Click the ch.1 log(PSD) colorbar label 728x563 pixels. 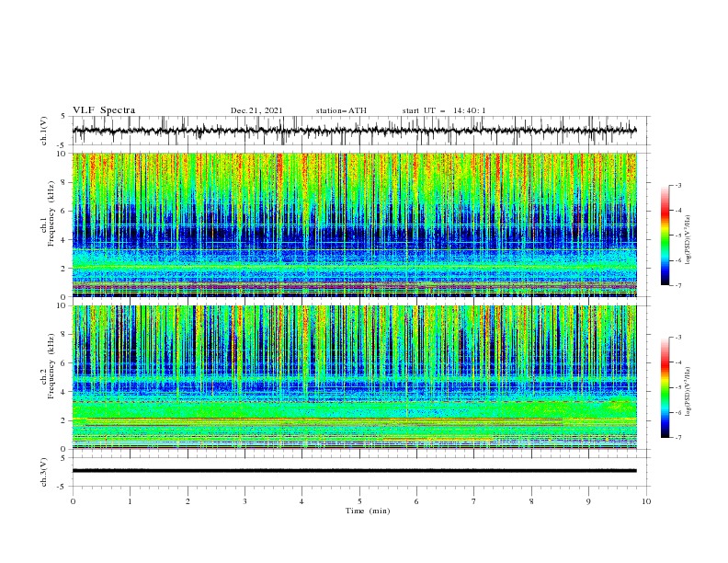point(688,240)
